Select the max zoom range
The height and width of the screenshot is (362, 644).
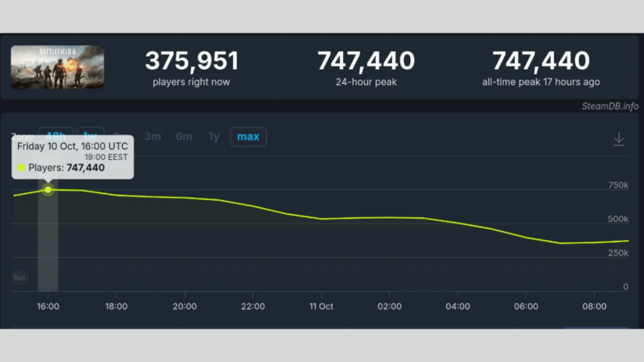[248, 137]
